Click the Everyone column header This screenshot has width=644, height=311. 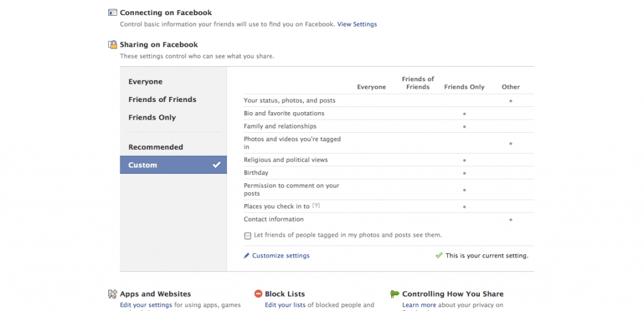371,87
